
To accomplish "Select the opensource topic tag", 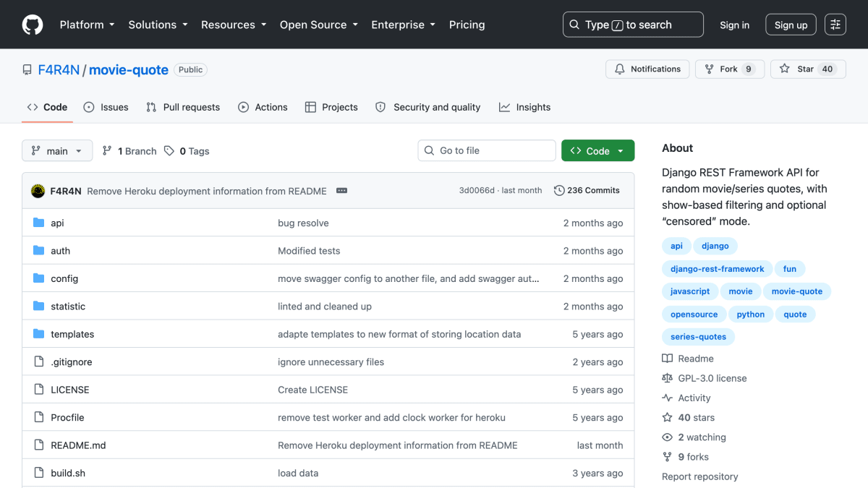I will point(694,314).
